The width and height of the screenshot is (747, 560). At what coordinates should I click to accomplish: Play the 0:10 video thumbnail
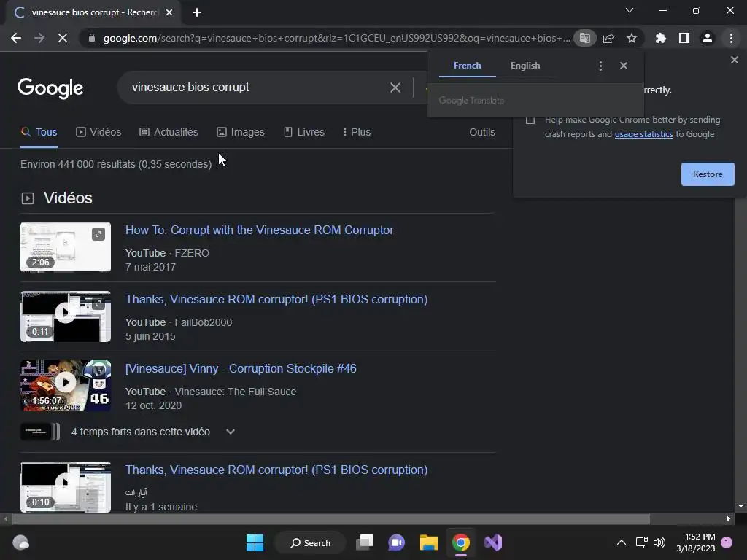coord(66,487)
